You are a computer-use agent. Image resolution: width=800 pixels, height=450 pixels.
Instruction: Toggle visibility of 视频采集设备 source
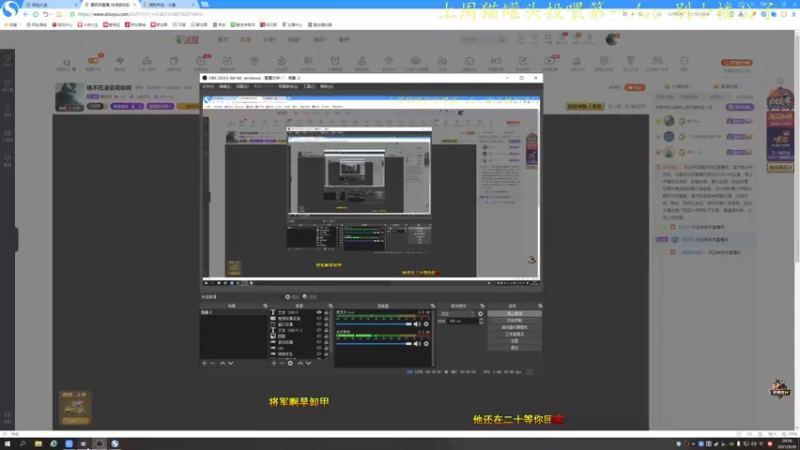pyautogui.click(x=319, y=318)
